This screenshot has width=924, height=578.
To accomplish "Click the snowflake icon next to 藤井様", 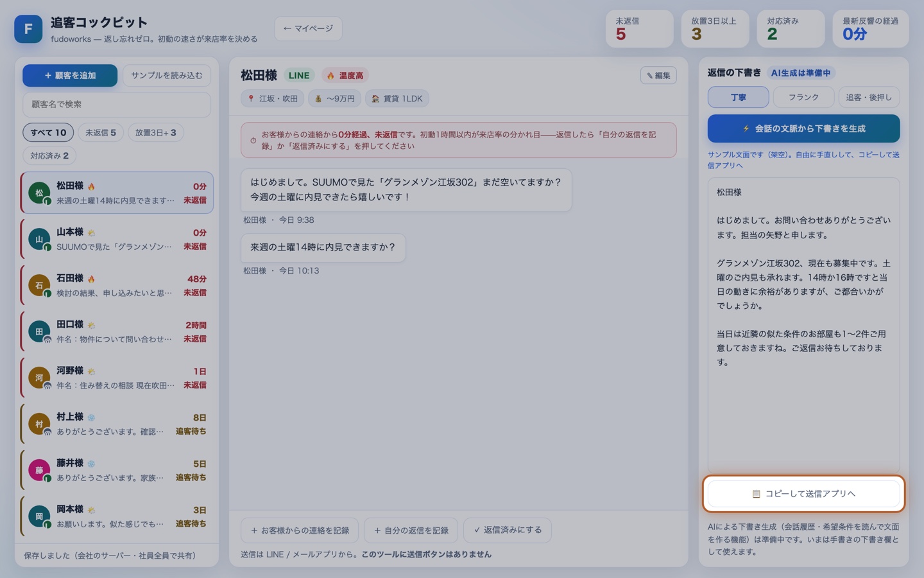I will click(x=91, y=464).
